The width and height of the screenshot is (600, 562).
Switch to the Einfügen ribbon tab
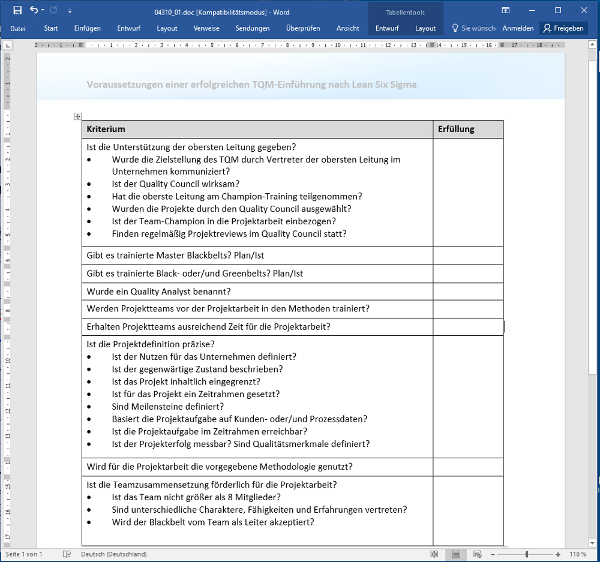[87, 29]
